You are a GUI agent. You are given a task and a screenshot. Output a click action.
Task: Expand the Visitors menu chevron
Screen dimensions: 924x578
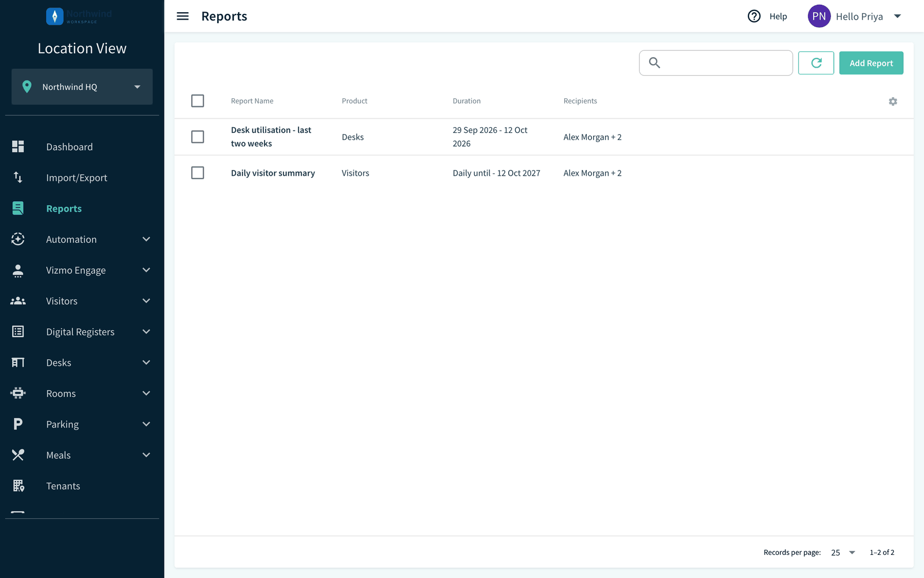click(147, 301)
